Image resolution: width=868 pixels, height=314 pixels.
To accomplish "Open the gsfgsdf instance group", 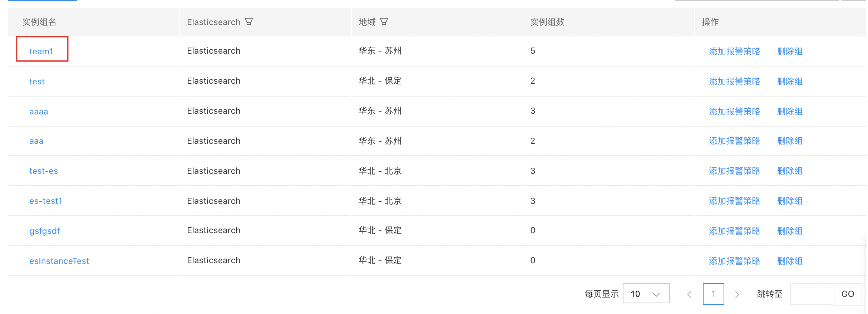I will (45, 231).
